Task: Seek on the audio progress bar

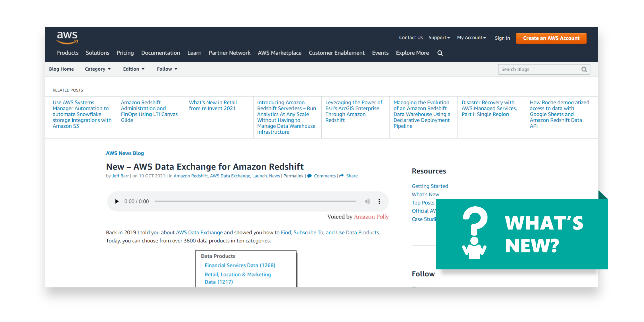Action: (x=255, y=201)
